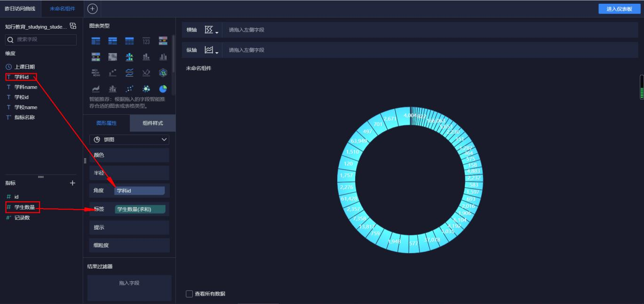Select the indicator card (123) chart type
Screen dimensions: 644x304
click(x=145, y=41)
